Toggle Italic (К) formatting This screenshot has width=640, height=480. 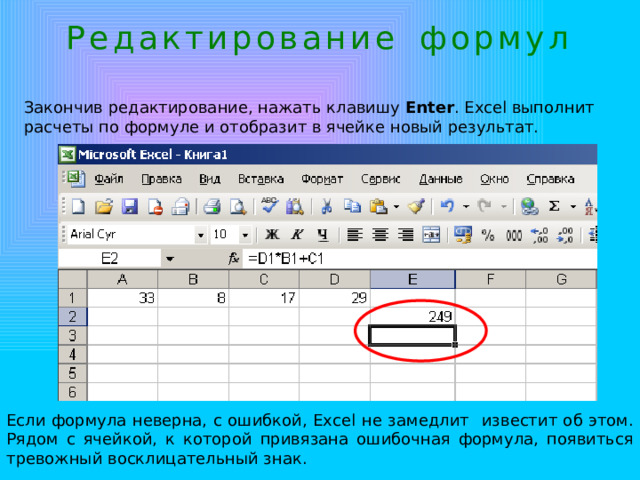coord(297,235)
